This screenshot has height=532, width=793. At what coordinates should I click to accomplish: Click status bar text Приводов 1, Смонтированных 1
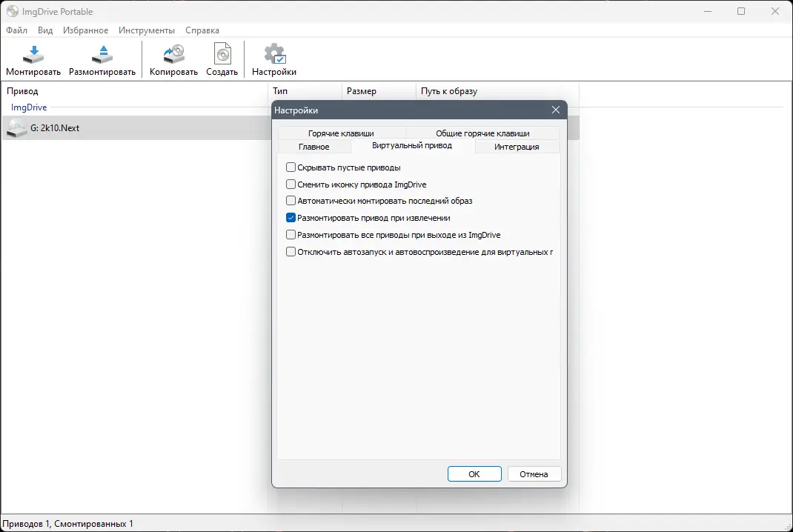click(x=67, y=523)
